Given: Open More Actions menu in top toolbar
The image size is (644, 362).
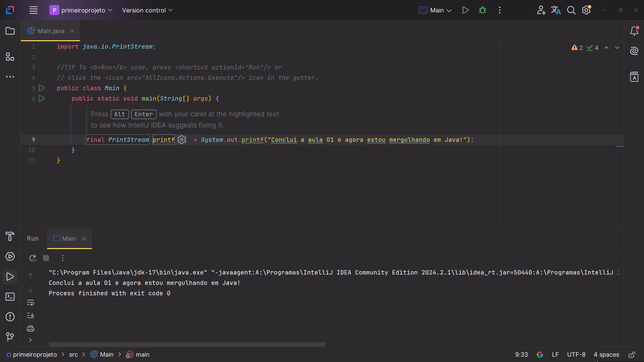Looking at the screenshot, I should click(x=499, y=10).
